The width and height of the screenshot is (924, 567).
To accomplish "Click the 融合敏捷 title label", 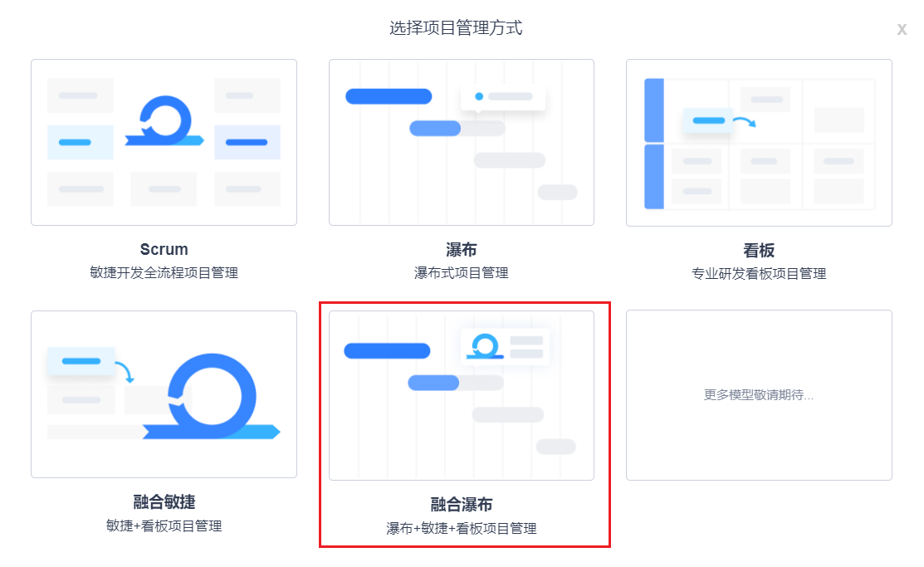I will coord(164,502).
